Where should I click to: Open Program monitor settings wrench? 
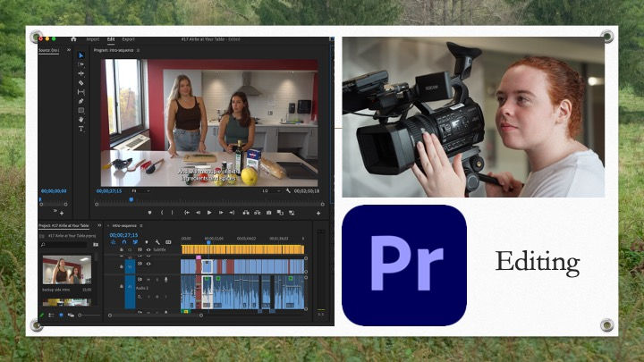(288, 191)
